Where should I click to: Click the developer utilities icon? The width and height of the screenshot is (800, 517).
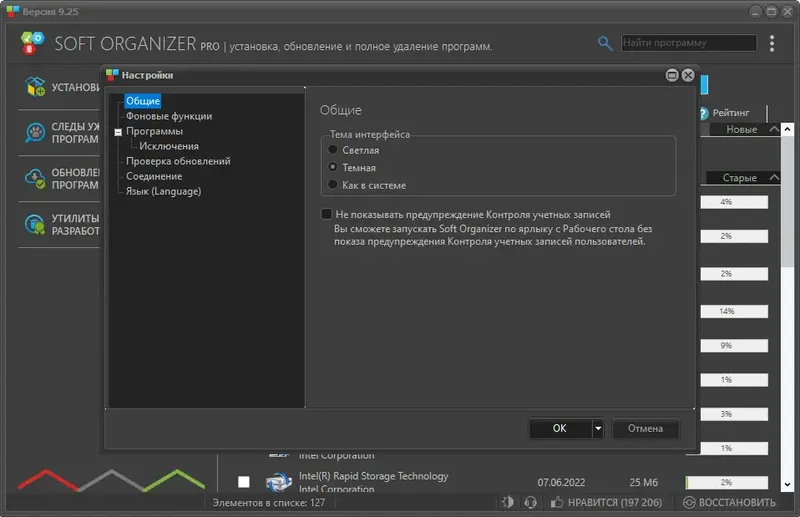tap(35, 225)
